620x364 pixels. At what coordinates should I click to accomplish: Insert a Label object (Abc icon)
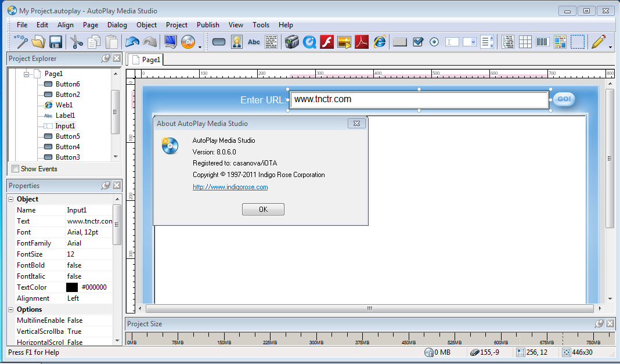254,41
